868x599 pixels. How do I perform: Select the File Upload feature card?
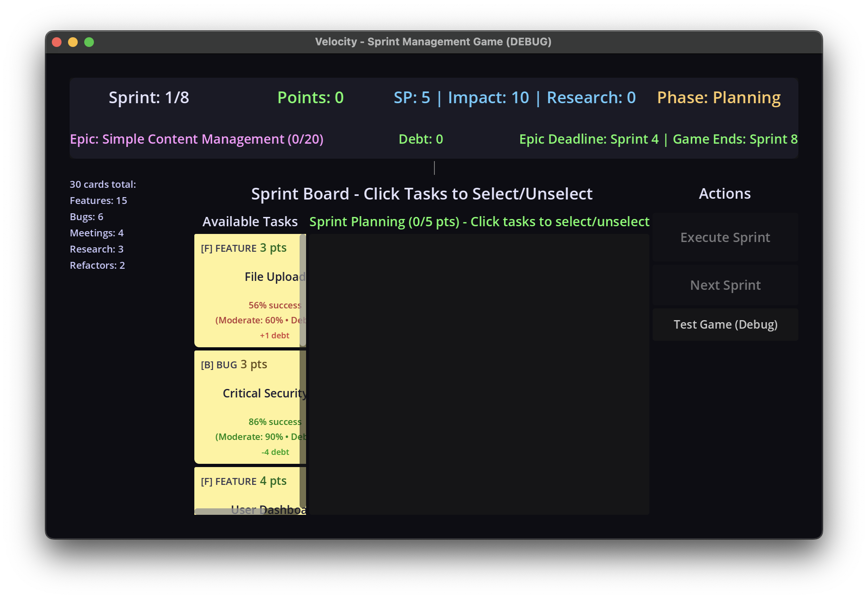(248, 290)
